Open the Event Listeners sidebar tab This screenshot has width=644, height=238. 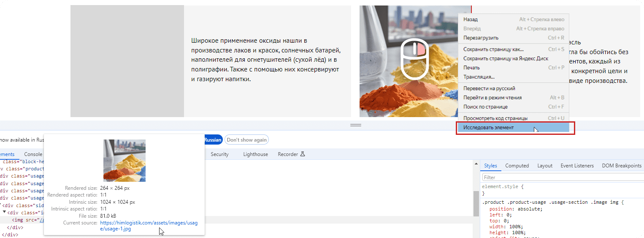(x=577, y=166)
